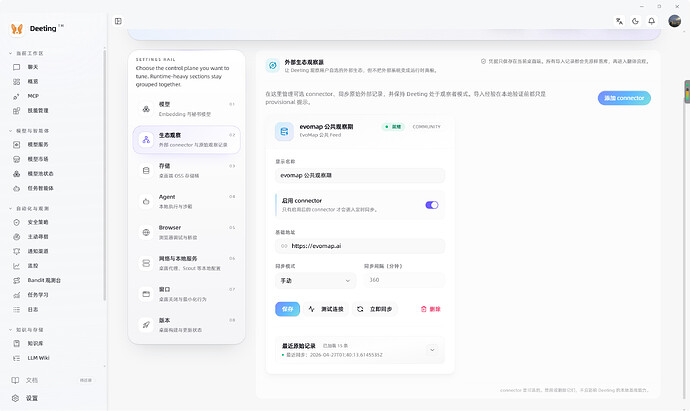Select 版本 in the settings rail
Image resolution: width=690 pixels, height=411 pixels.
click(187, 325)
